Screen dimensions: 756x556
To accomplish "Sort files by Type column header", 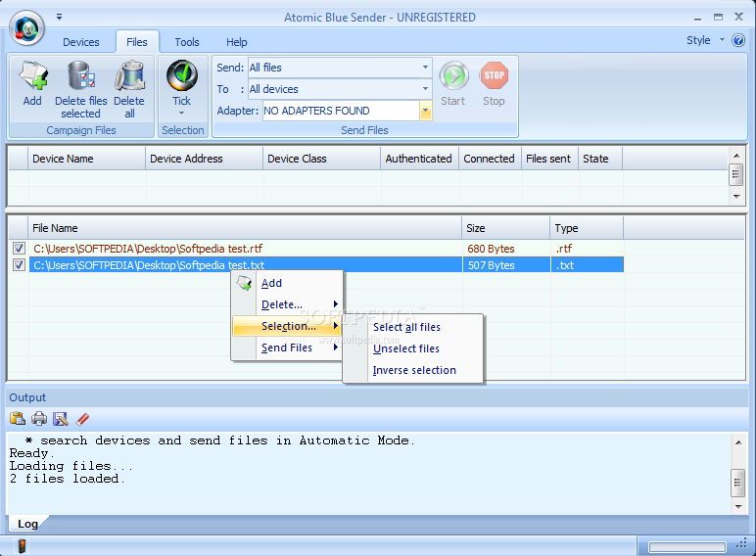I will click(587, 228).
